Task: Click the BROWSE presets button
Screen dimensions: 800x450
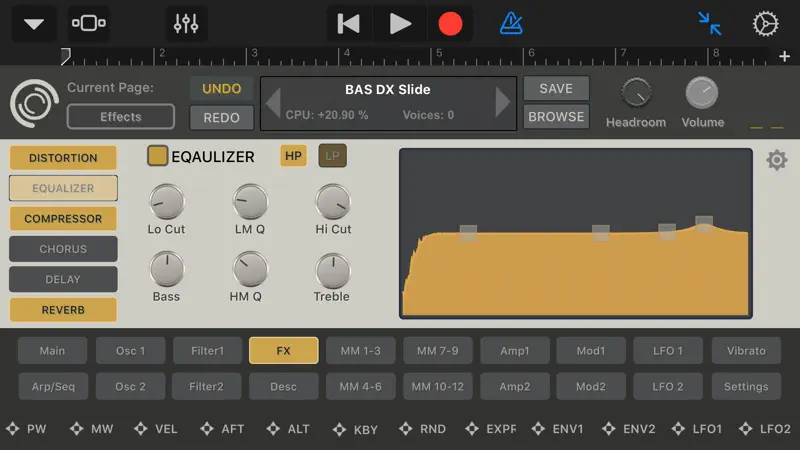Action: click(x=556, y=117)
